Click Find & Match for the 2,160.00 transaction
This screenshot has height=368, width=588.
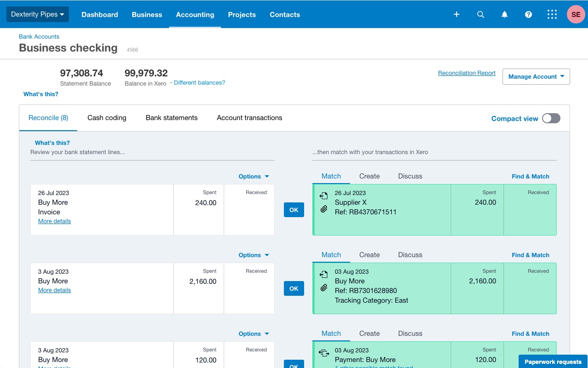coord(531,255)
